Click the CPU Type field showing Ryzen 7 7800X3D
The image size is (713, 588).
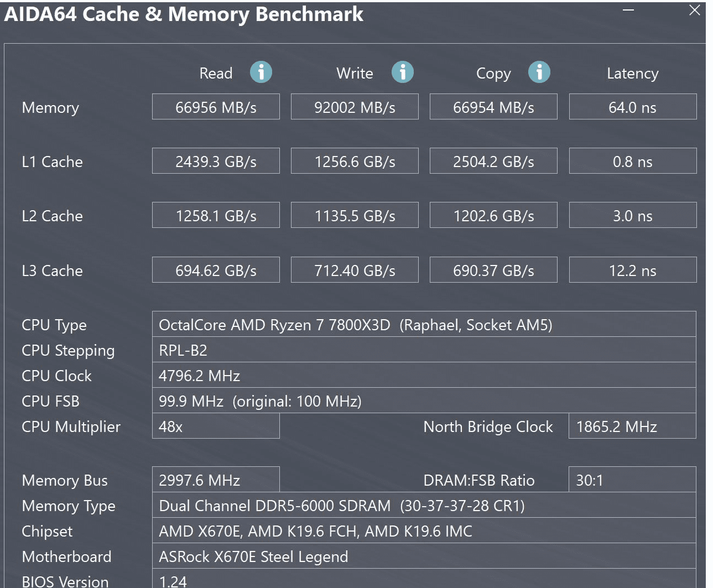click(x=424, y=325)
